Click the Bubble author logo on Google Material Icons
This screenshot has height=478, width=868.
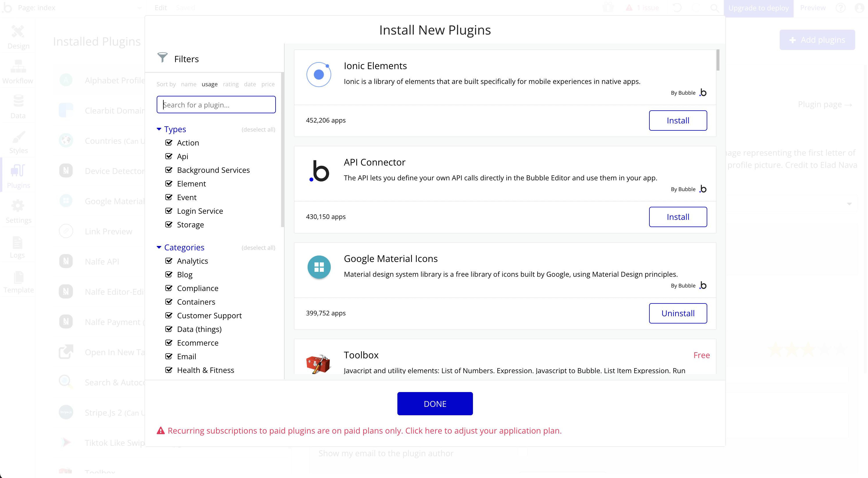coord(703,285)
